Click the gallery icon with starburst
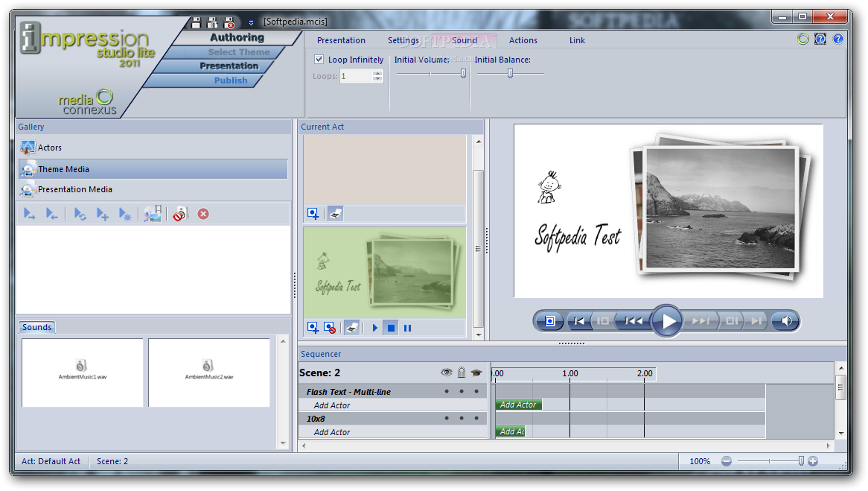The height and width of the screenshot is (491, 868). 125,214
